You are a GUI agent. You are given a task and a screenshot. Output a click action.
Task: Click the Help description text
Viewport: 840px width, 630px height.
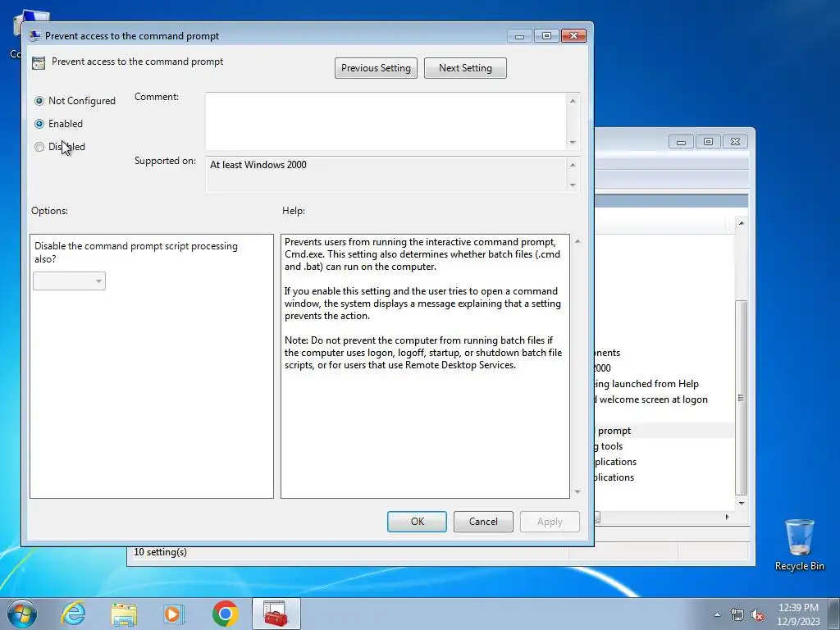pyautogui.click(x=422, y=304)
